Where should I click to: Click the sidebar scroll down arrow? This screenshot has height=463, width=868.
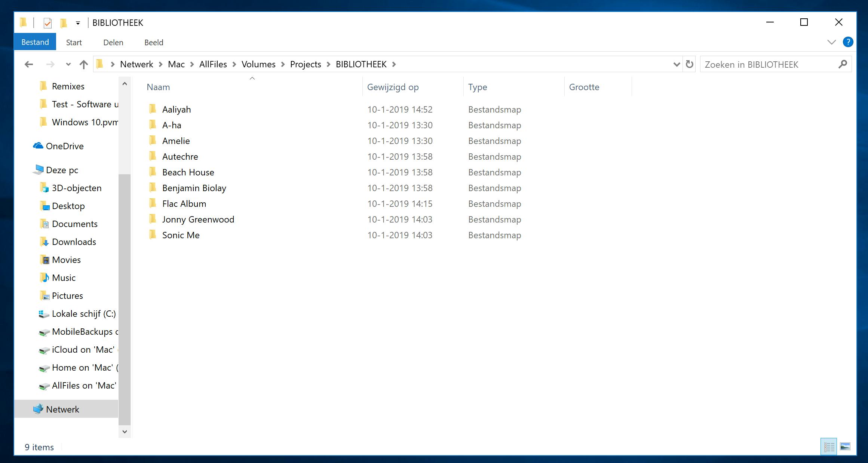click(125, 431)
